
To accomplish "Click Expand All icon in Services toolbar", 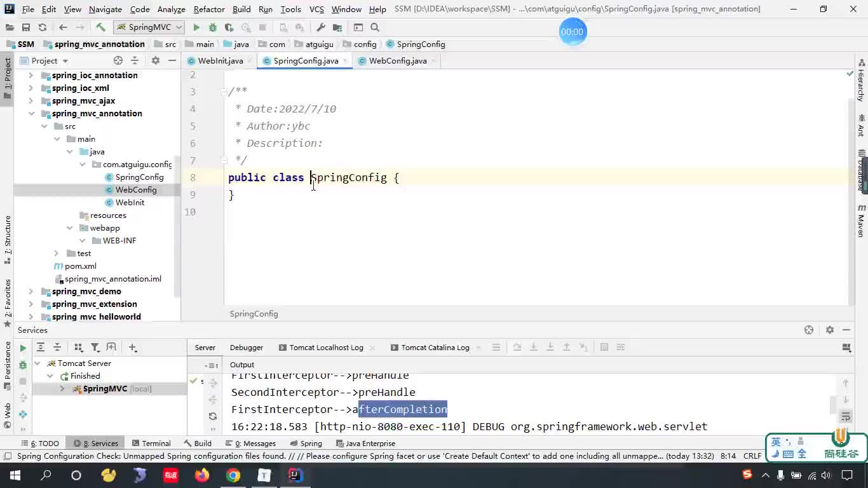I will pos(41,347).
